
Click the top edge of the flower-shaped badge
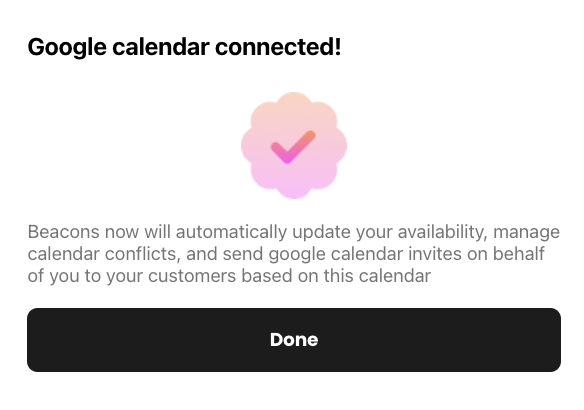pos(294,94)
